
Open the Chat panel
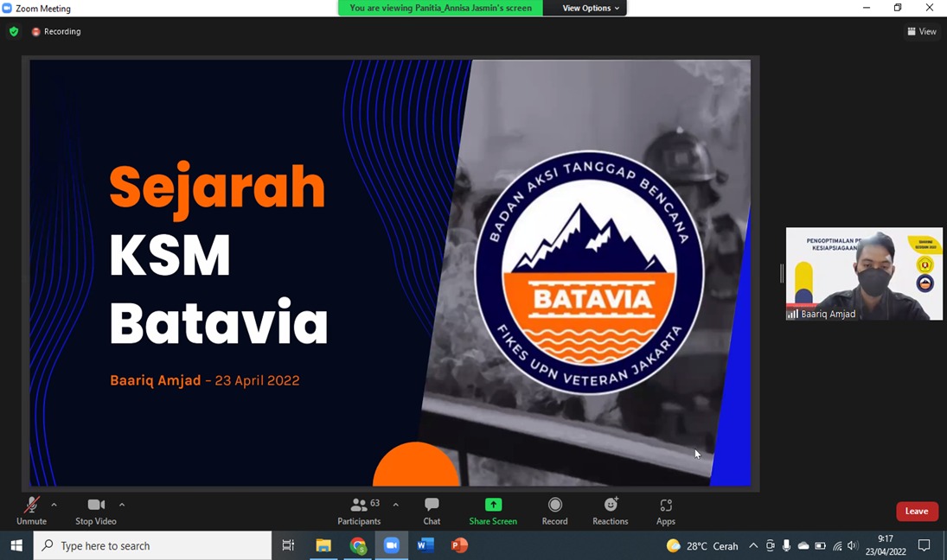(x=432, y=510)
